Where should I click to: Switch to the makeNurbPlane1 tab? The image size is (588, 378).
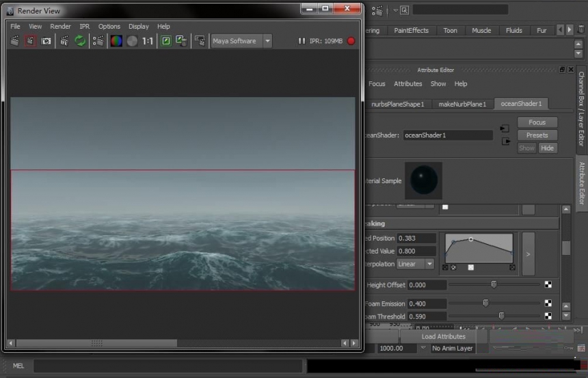pyautogui.click(x=462, y=105)
